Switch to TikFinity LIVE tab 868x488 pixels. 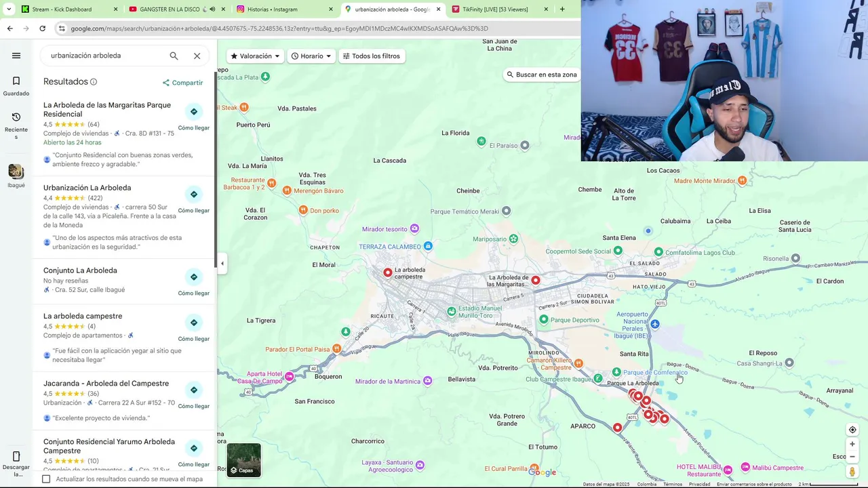(x=500, y=9)
